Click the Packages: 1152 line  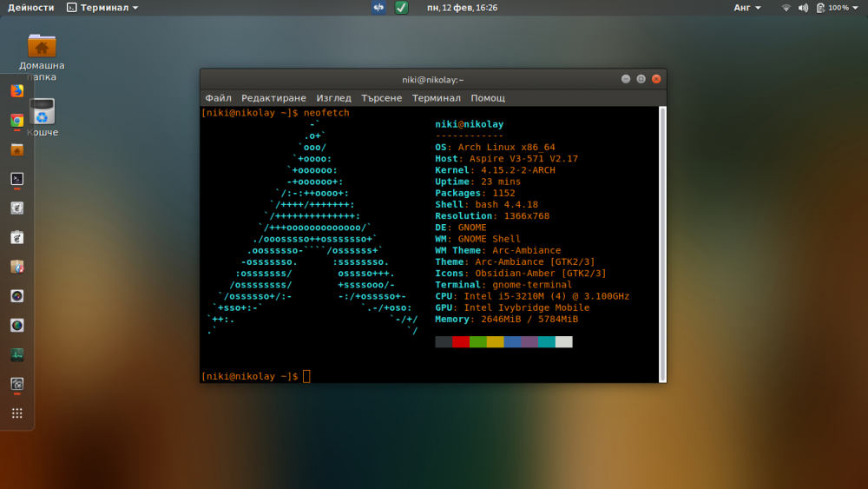[475, 193]
